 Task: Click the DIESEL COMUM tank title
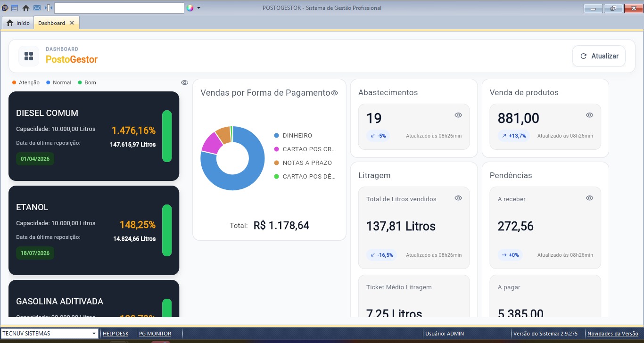(47, 113)
